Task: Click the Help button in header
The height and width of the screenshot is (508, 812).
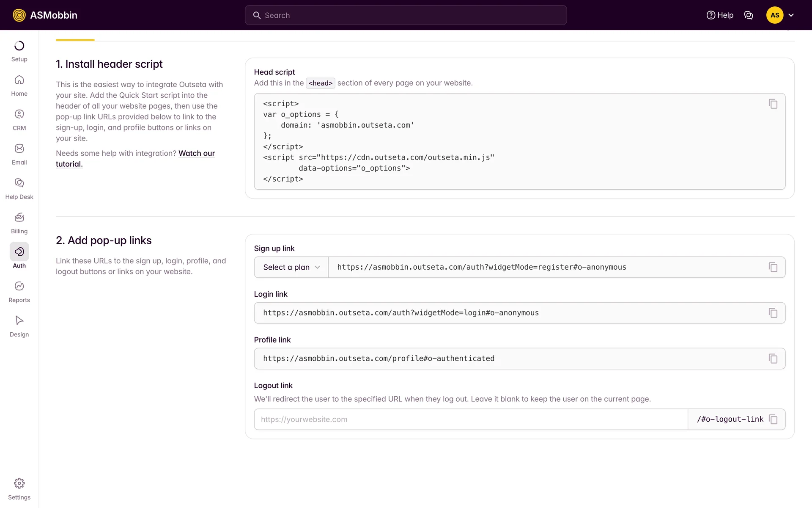Action: (720, 15)
